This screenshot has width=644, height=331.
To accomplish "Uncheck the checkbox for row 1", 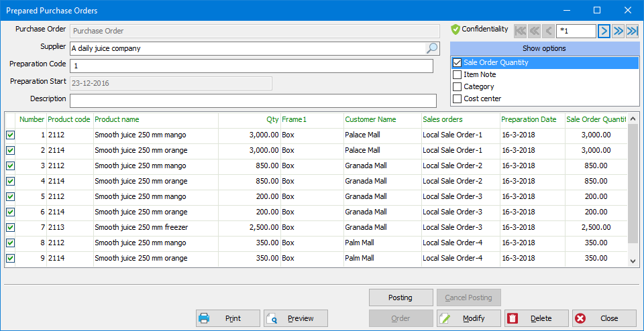I will (x=10, y=135).
